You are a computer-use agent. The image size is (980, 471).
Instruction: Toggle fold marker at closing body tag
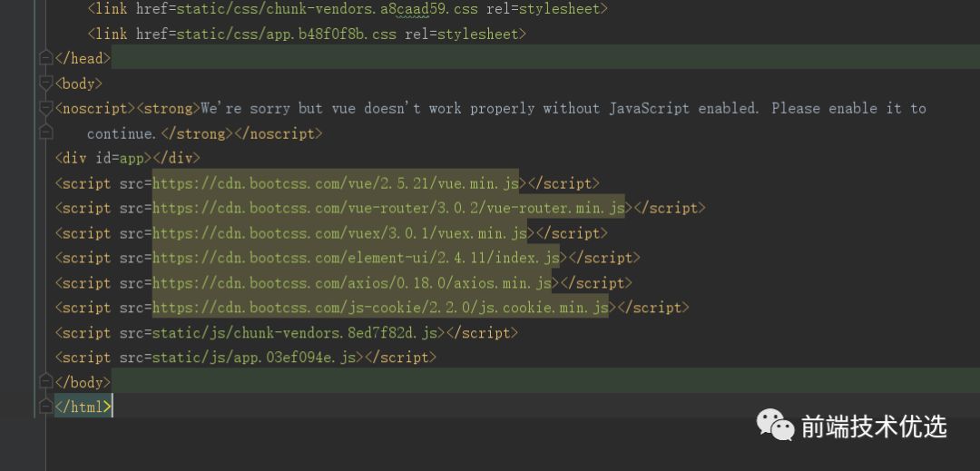point(45,382)
